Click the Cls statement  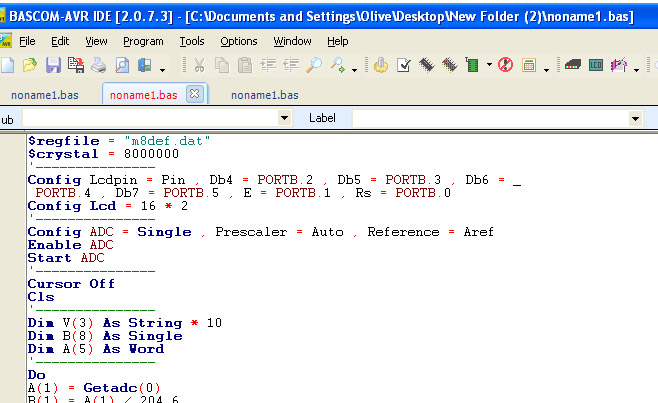pyautogui.click(x=41, y=297)
